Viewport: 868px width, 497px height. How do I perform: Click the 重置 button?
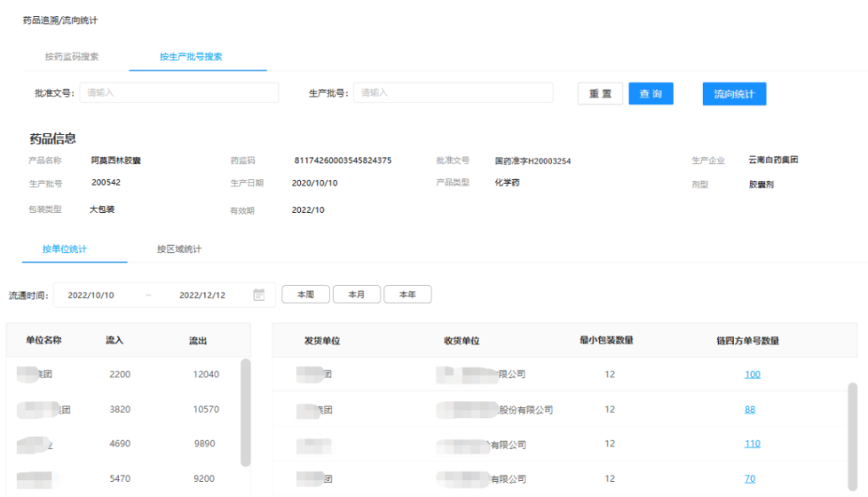(x=600, y=93)
